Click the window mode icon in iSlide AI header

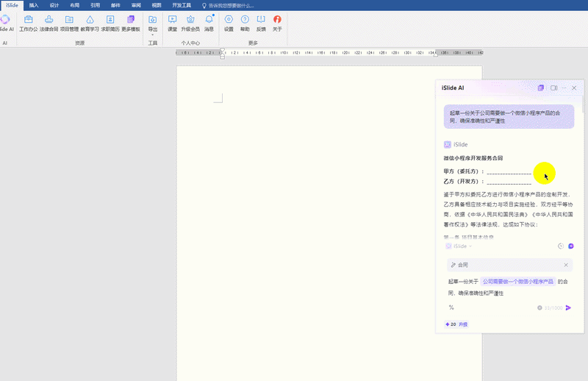point(554,88)
